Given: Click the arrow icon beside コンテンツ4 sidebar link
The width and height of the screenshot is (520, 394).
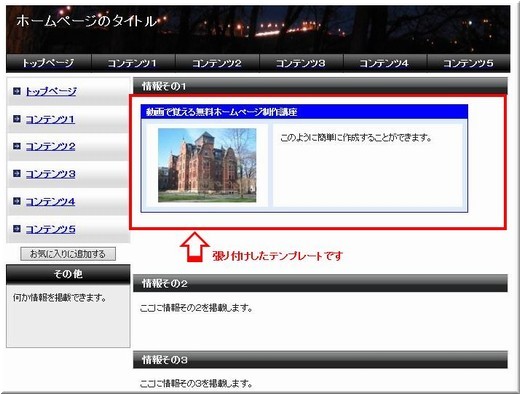Looking at the screenshot, I should pos(17,201).
